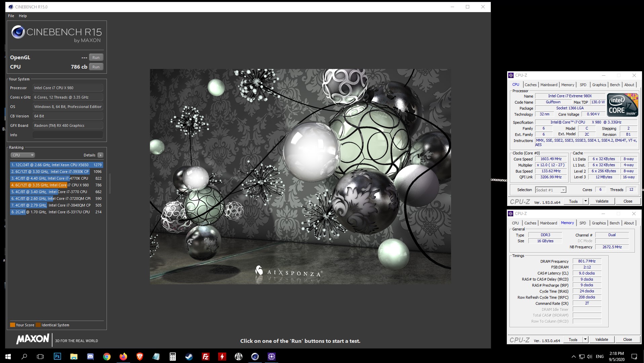Click the Core Speed value 1603.49 MHz

(x=551, y=159)
